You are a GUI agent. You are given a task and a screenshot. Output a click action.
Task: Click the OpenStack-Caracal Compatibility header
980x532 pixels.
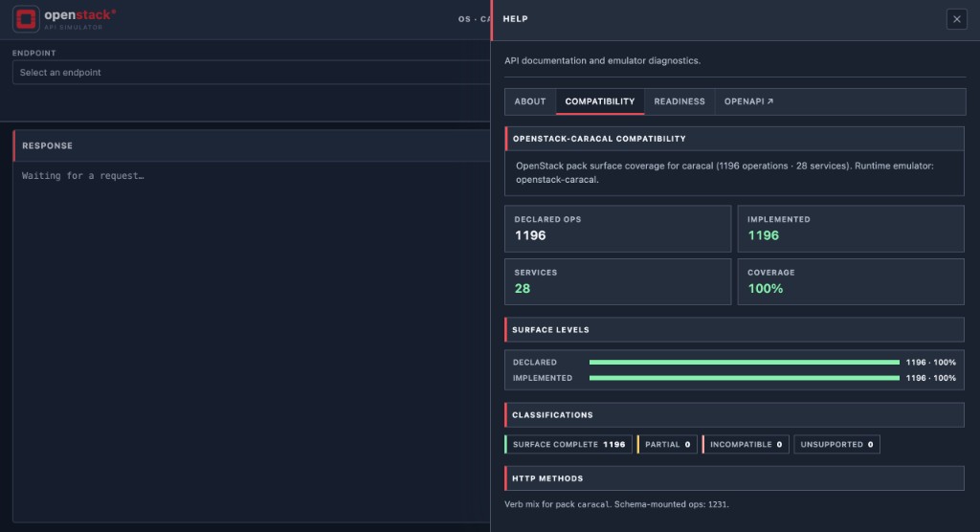tap(734, 139)
